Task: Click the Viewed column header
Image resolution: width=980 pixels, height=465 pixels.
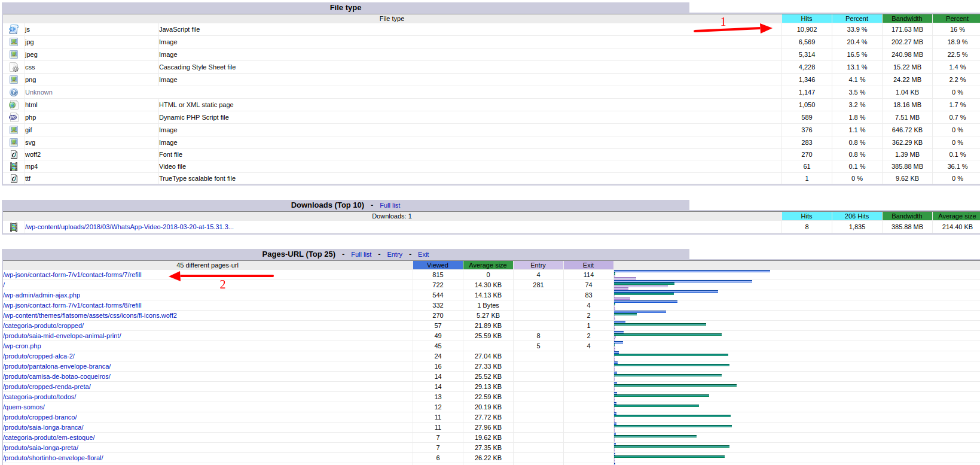Action: tap(438, 265)
